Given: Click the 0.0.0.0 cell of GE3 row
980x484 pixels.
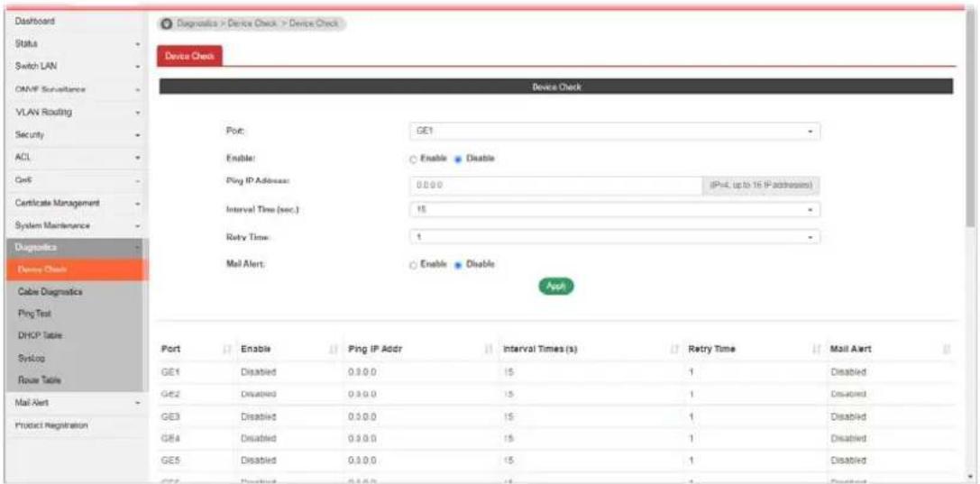Looking at the screenshot, I should (362, 416).
